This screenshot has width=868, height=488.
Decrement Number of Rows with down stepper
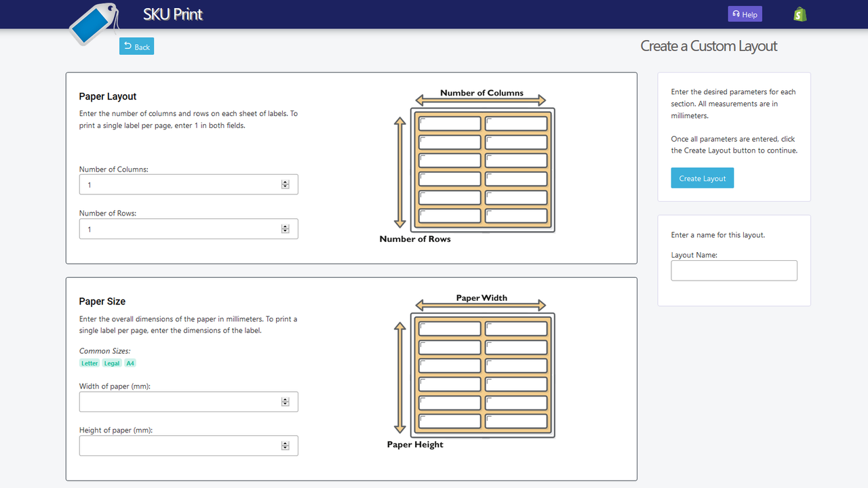[285, 231]
